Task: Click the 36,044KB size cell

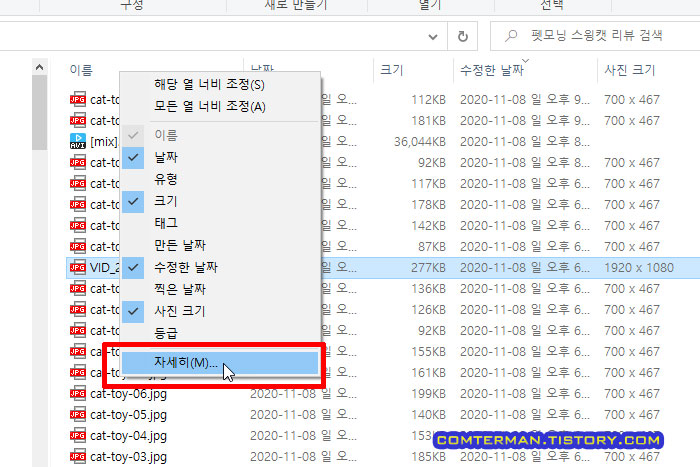Action: coord(420,142)
